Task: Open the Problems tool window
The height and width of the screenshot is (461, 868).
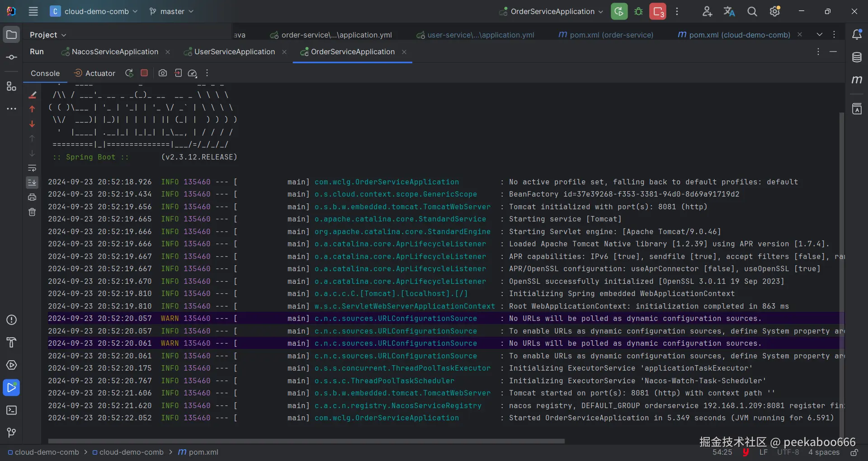Action: point(11,320)
